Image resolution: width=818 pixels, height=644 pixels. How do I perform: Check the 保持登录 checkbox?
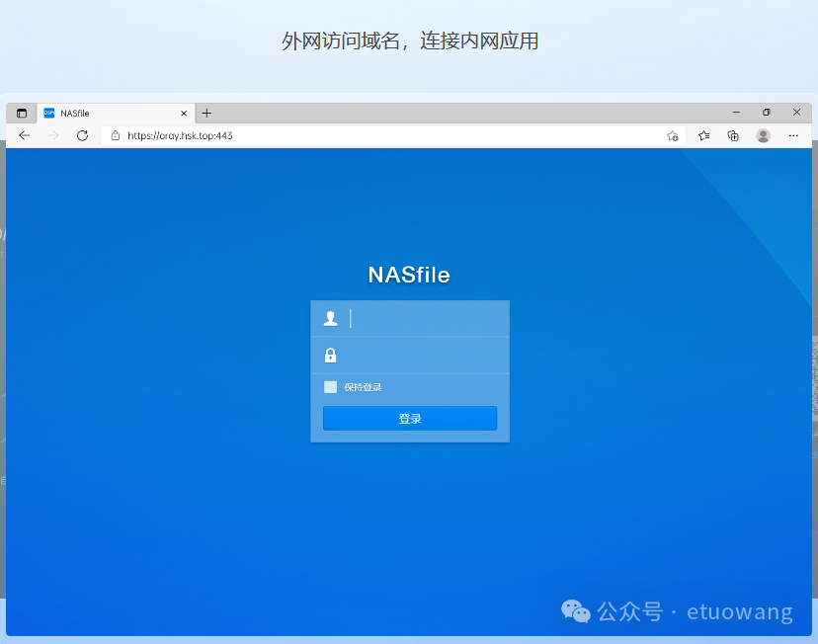coord(330,387)
